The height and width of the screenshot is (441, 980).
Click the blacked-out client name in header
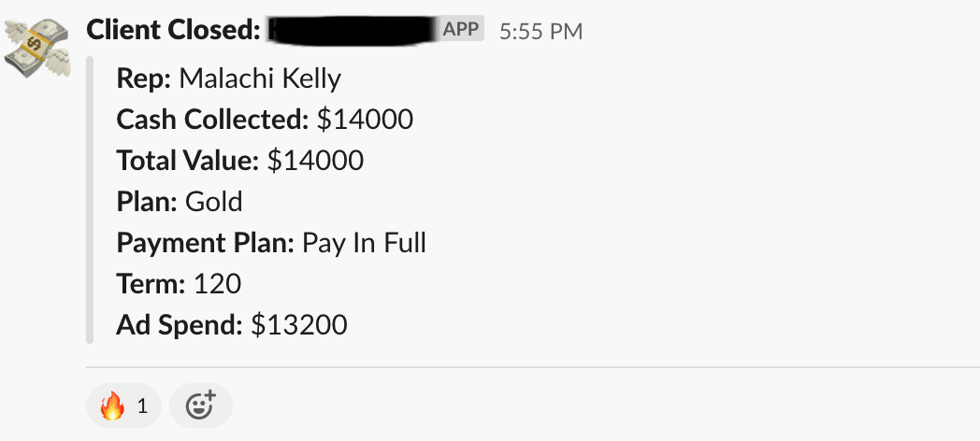pos(353,30)
